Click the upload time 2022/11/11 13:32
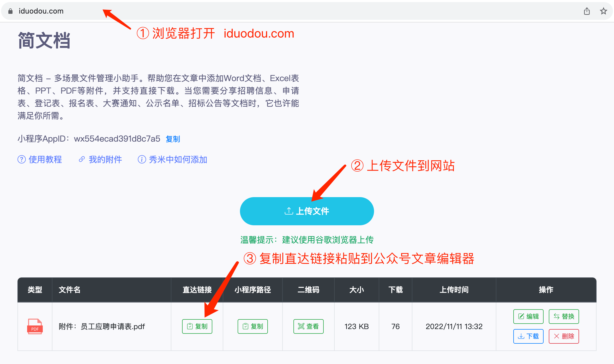The width and height of the screenshot is (614, 364). tap(454, 326)
